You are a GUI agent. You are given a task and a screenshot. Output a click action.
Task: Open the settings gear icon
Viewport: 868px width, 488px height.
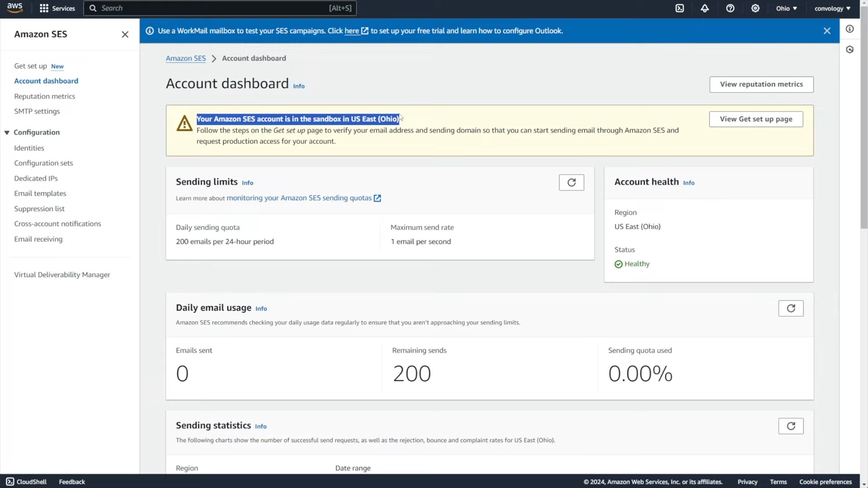point(755,8)
